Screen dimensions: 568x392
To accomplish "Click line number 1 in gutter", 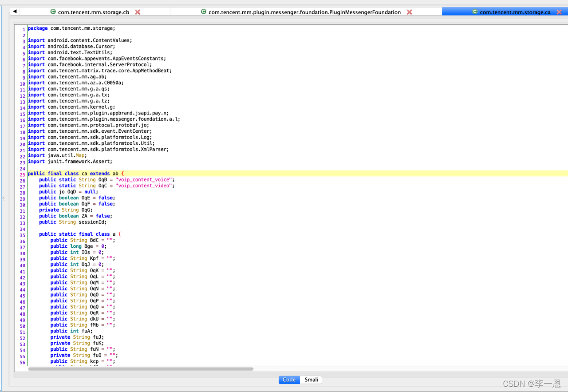I will [24, 29].
